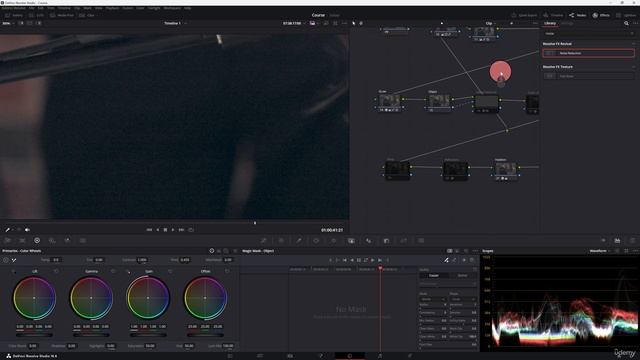Open the File menu
Screen dimensions: 640x360
click(x=31, y=8)
